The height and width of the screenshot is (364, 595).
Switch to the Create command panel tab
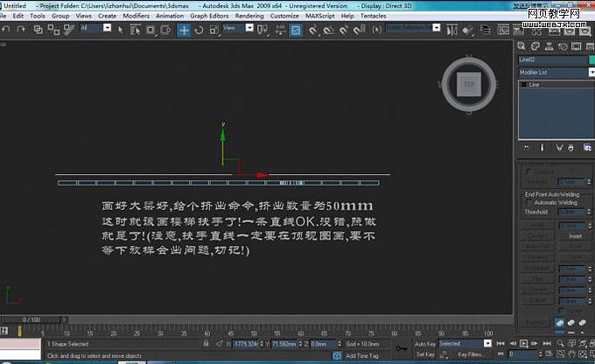coord(521,46)
